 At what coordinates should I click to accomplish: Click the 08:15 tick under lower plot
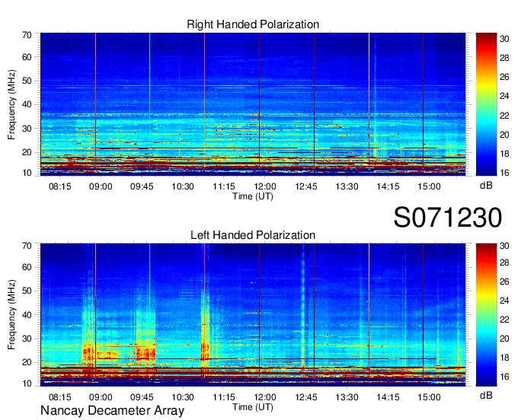pyautogui.click(x=59, y=397)
